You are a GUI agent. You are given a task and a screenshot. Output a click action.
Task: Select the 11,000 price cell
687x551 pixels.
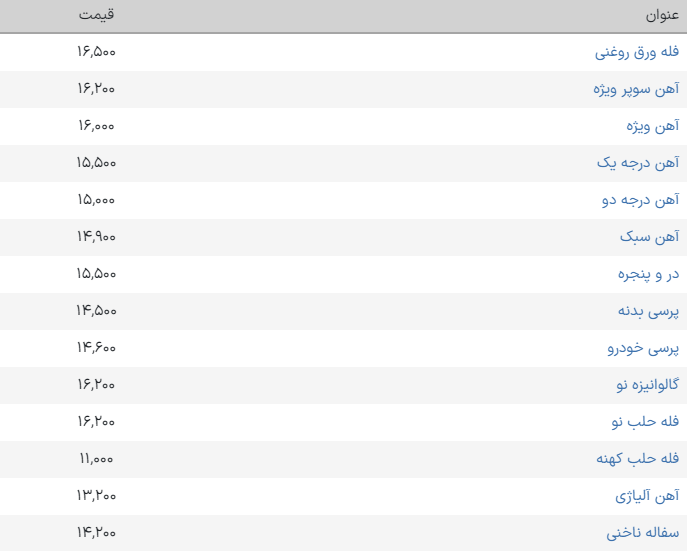(96, 459)
